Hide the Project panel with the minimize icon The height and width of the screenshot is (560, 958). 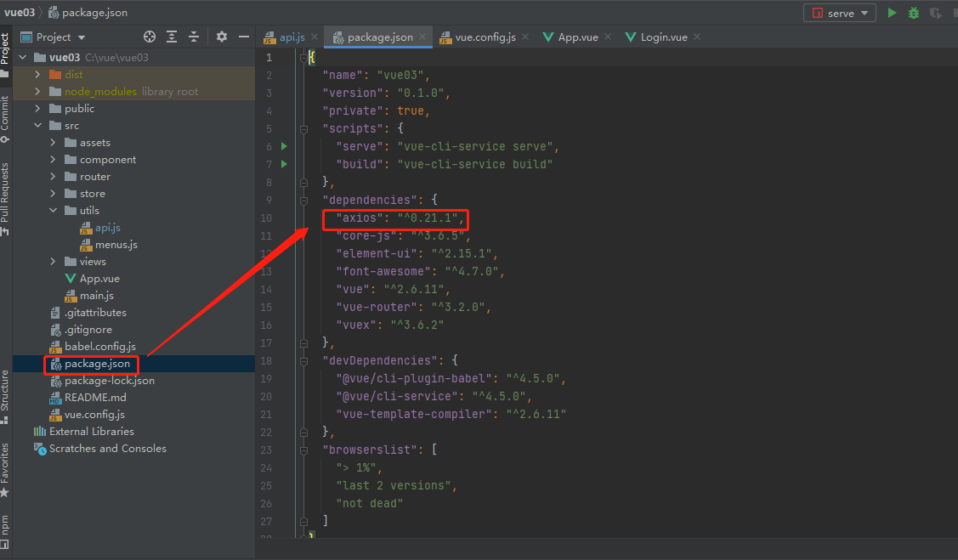pyautogui.click(x=242, y=37)
